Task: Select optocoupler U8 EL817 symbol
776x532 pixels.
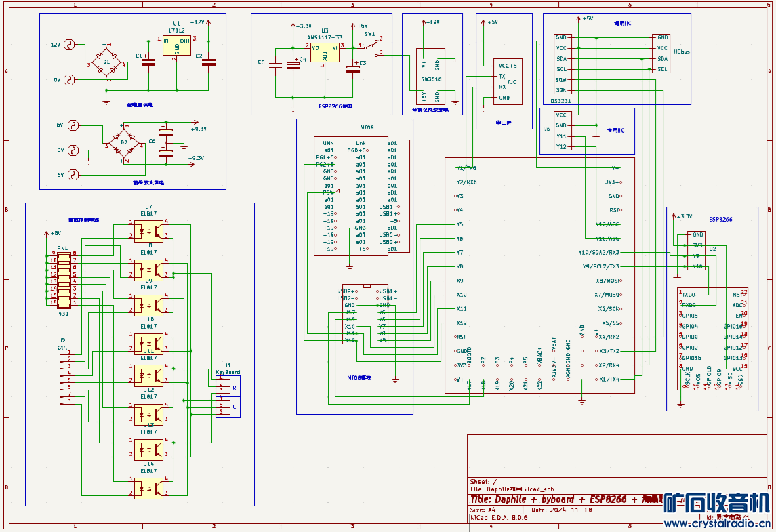Action: click(148, 270)
